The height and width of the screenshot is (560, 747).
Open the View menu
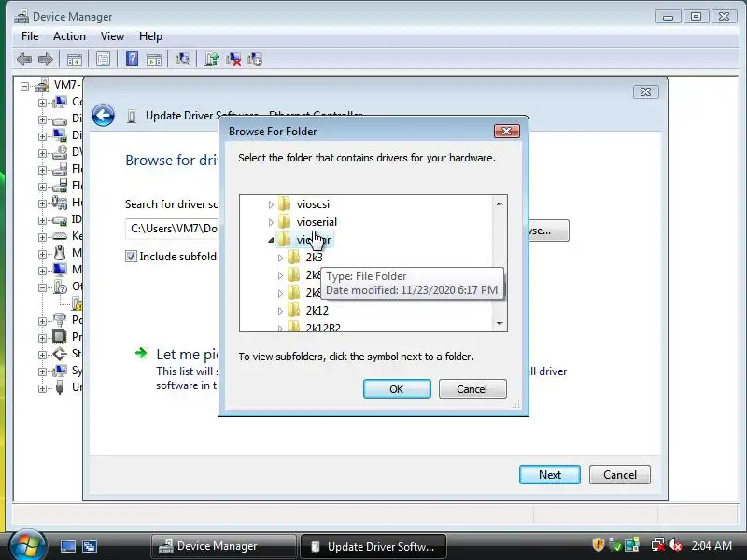(112, 36)
